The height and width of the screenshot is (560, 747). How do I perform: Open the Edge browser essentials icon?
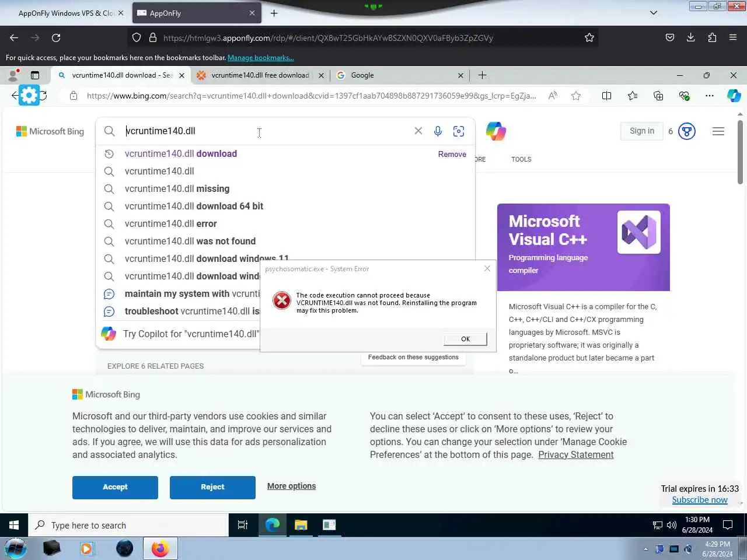pos(684,96)
